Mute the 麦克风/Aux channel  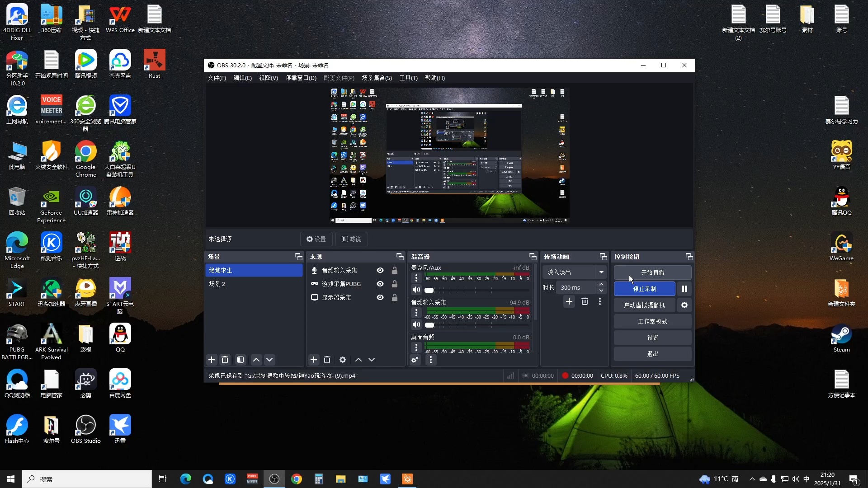tap(416, 290)
